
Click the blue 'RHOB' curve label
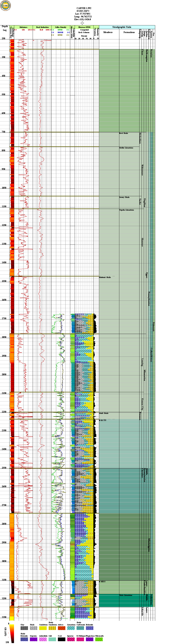(x=60, y=32)
